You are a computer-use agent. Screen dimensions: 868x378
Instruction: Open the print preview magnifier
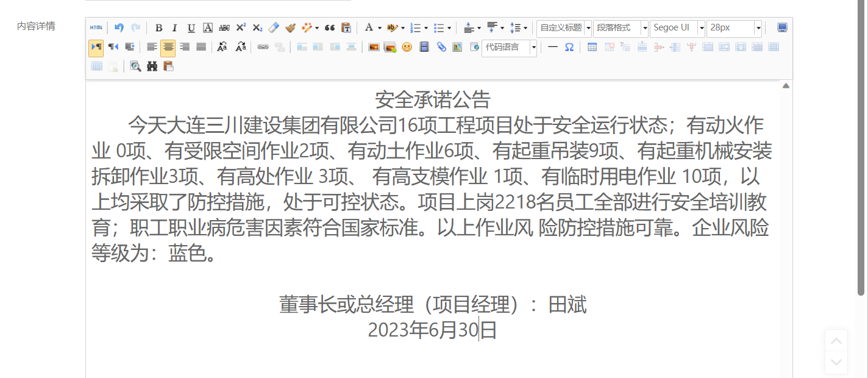135,66
